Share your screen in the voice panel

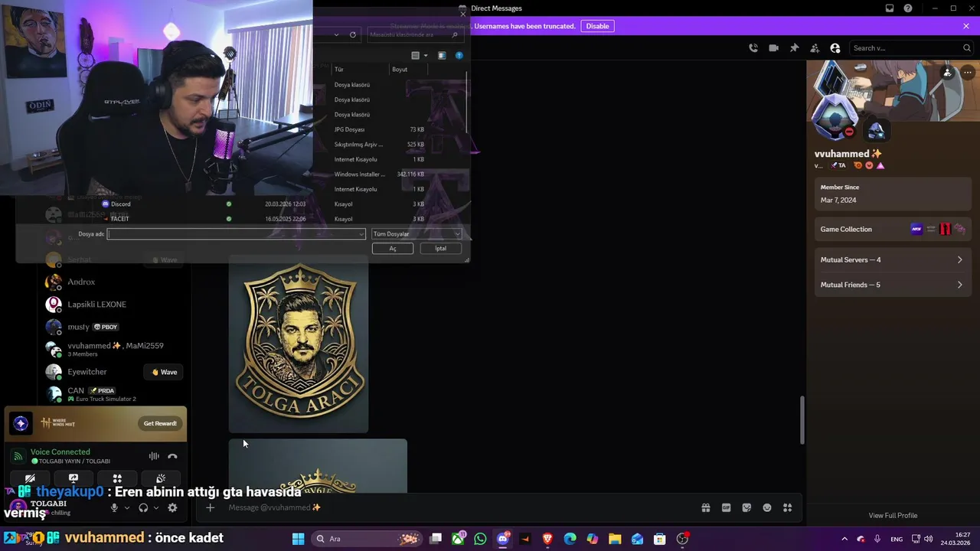click(73, 478)
